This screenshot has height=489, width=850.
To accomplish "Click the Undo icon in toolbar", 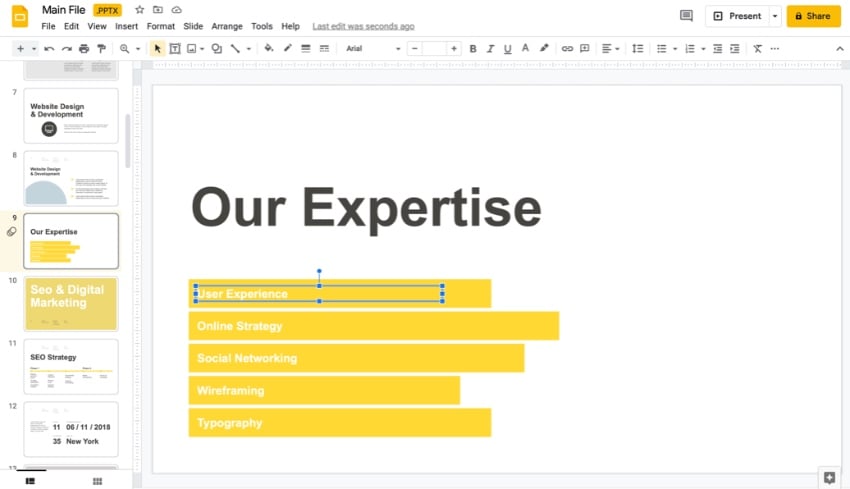I will tap(49, 48).
